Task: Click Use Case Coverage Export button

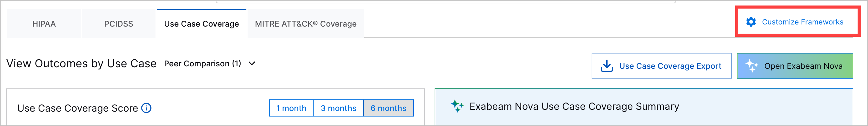Action: click(661, 66)
